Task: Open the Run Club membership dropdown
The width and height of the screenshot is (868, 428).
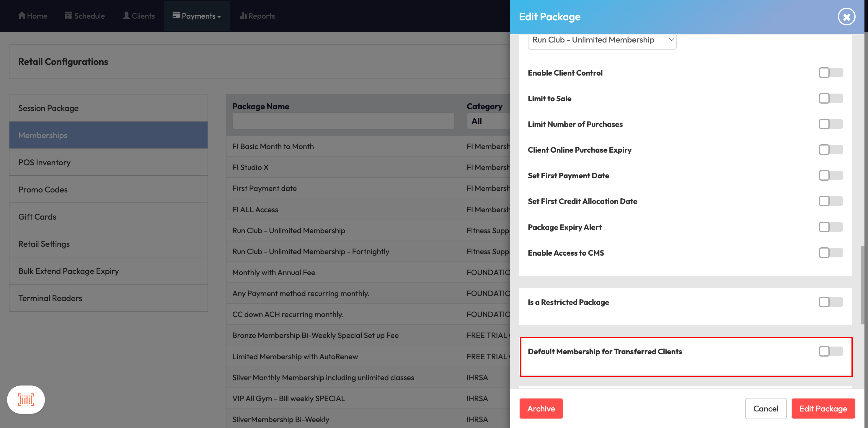Action: (602, 40)
